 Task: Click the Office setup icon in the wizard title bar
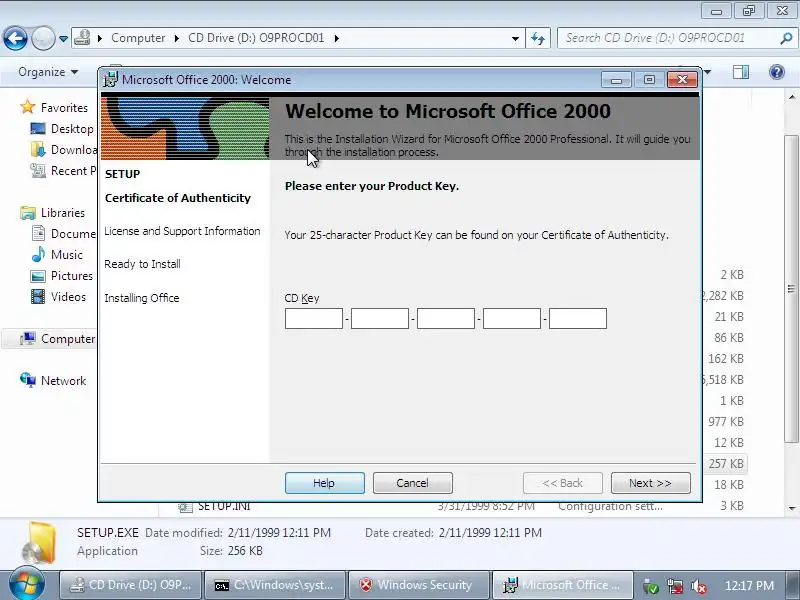(110, 80)
